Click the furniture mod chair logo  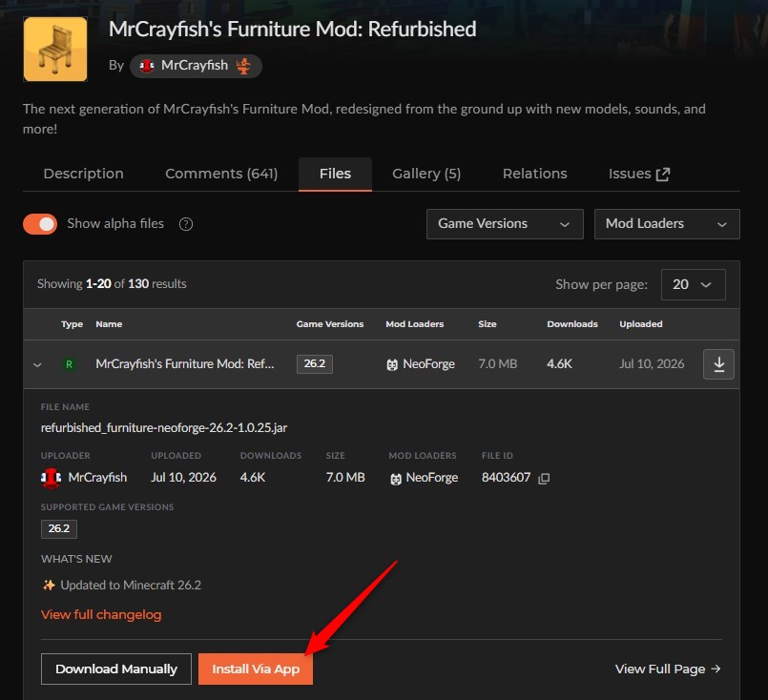(x=55, y=49)
